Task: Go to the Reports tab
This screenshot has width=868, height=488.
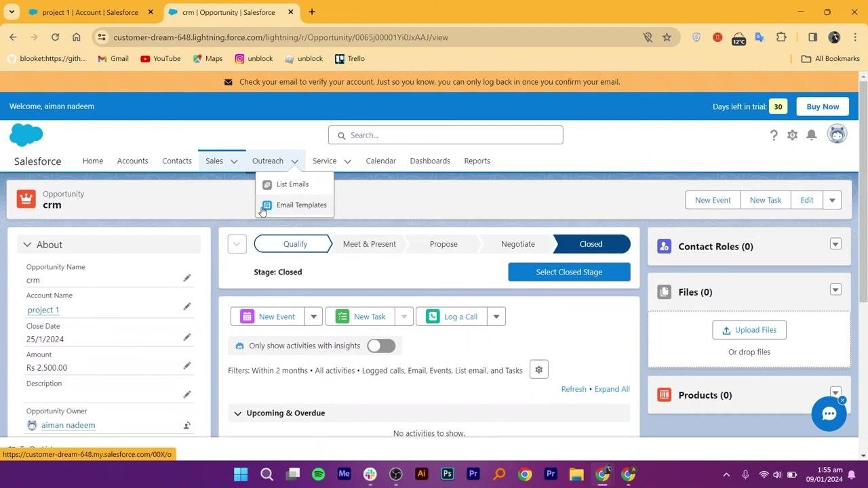Action: pyautogui.click(x=477, y=161)
